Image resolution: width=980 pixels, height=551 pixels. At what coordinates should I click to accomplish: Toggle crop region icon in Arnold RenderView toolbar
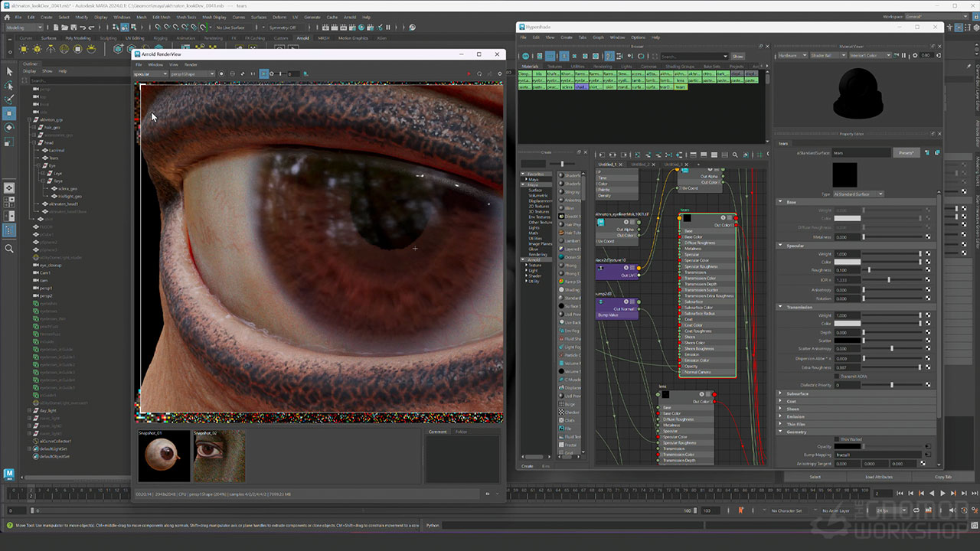263,73
